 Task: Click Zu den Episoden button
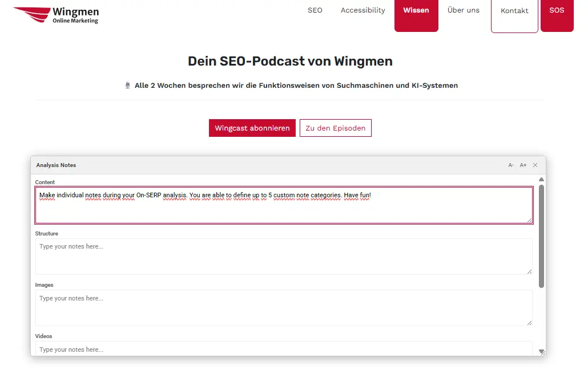point(336,128)
